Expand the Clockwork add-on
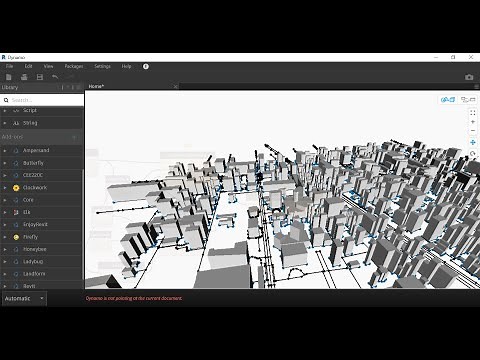Viewport: 480px width, 360px height. (5, 188)
